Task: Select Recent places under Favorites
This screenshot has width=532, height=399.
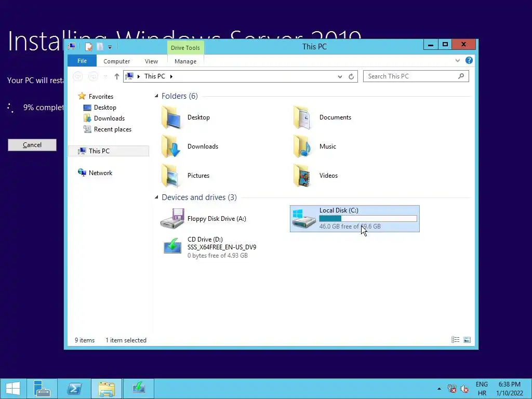Action: tap(112, 129)
